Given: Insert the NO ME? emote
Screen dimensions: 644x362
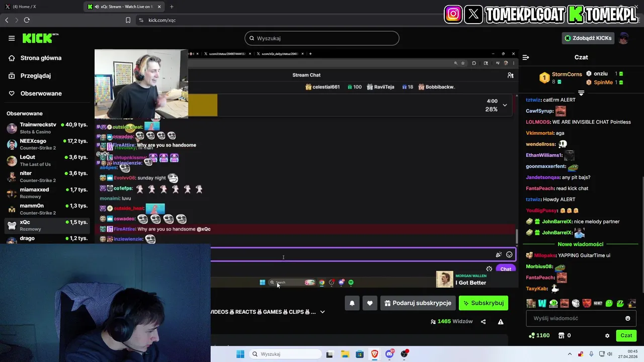Looking at the screenshot, I should (x=598, y=303).
